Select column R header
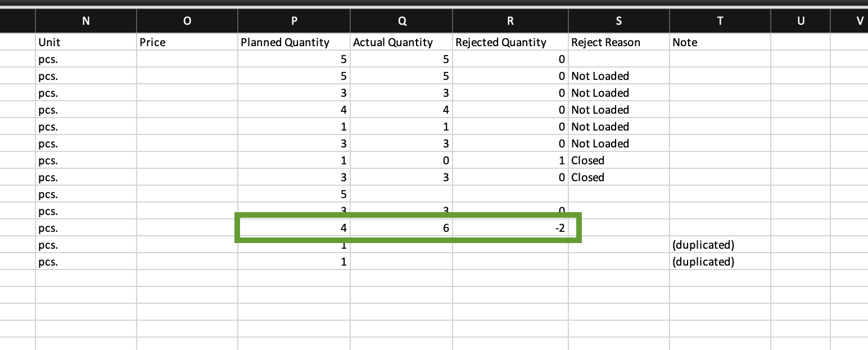Viewport: 868px width, 350px height. [x=510, y=21]
